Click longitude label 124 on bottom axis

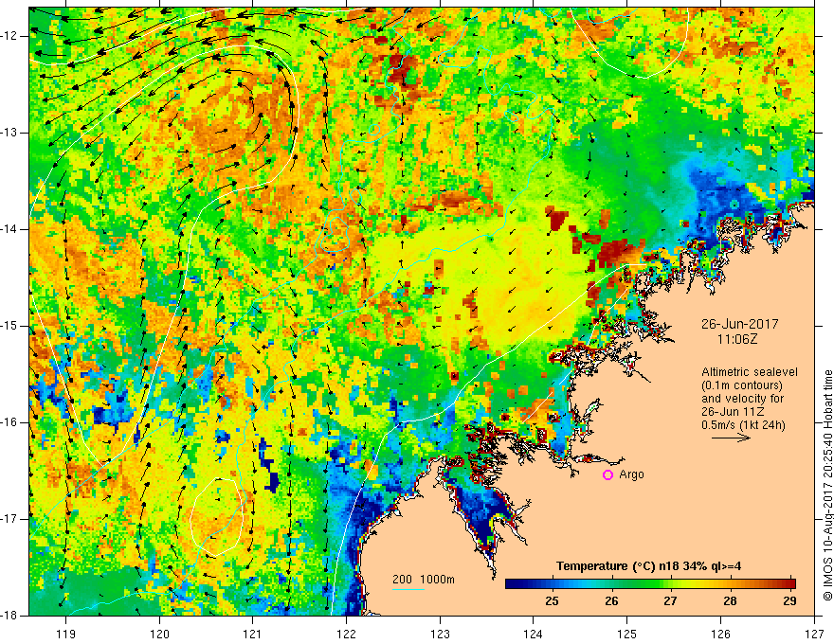point(534,634)
